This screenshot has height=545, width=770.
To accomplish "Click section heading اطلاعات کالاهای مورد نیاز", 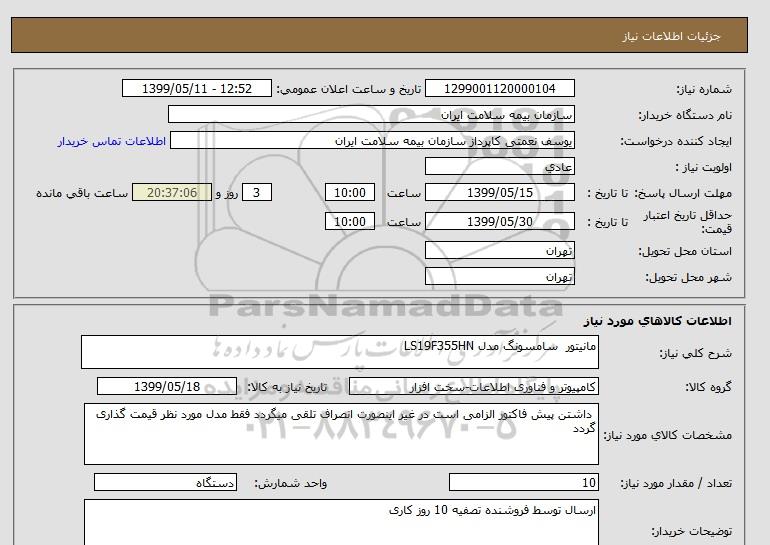I will (x=658, y=321).
